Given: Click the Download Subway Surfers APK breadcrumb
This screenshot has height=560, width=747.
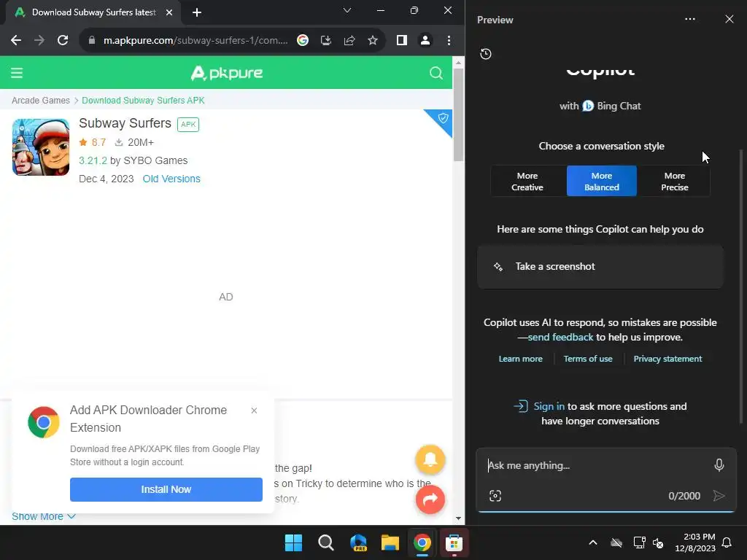Looking at the screenshot, I should click(x=143, y=101).
